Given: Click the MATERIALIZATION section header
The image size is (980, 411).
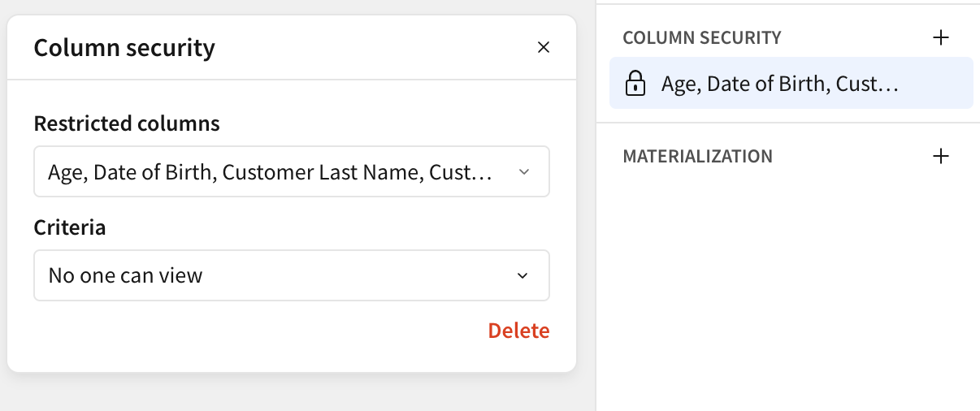Looking at the screenshot, I should coord(697,156).
